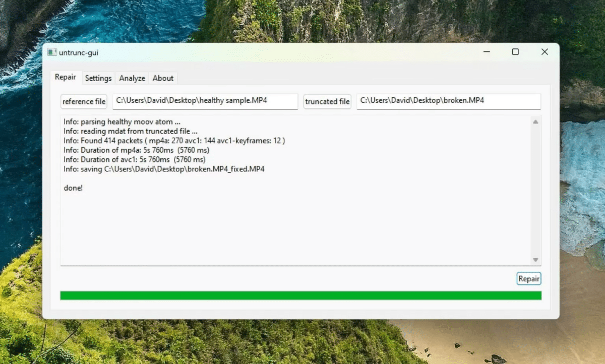Click the 'saving ... broken.MP4_fixed.MP4' log line
The height and width of the screenshot is (364, 605).
[x=164, y=169]
